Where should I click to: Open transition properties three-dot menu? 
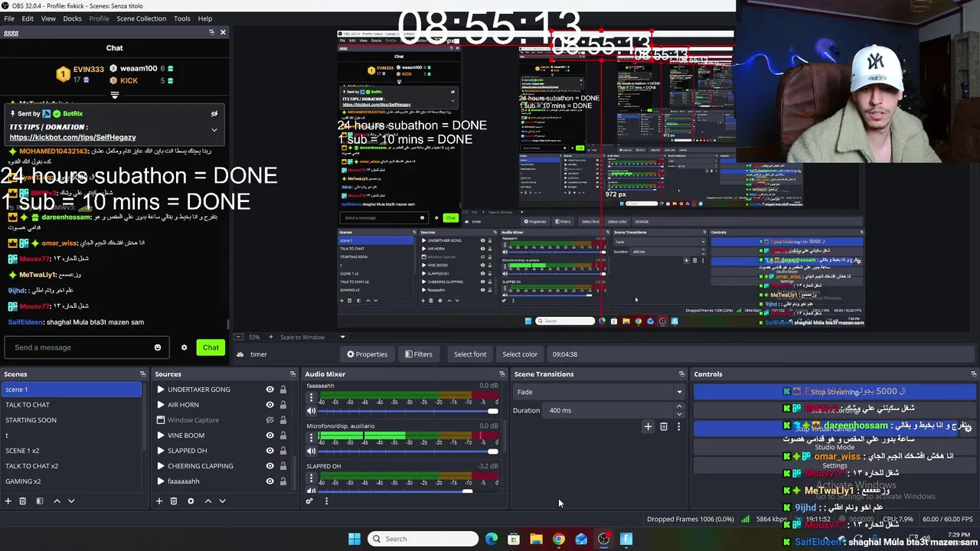[678, 426]
